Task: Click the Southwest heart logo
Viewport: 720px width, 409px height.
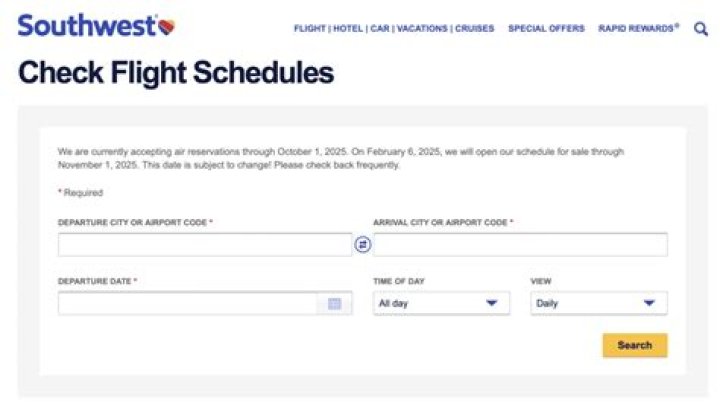Action: (166, 27)
